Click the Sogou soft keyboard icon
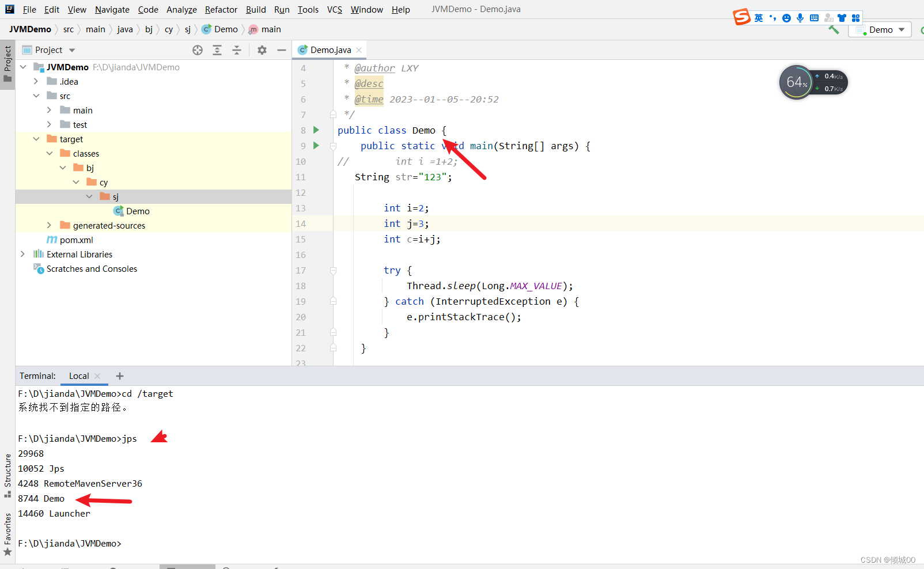This screenshot has width=924, height=569. (x=814, y=18)
